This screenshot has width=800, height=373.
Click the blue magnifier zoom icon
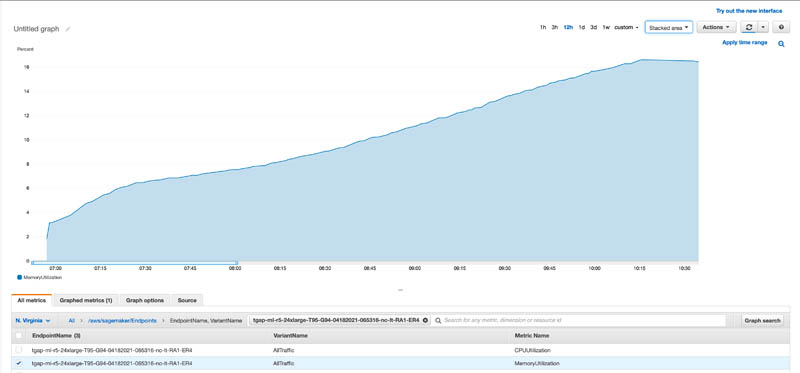[x=781, y=44]
